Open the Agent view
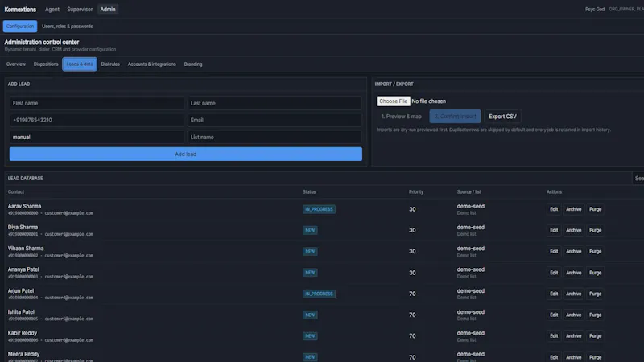This screenshot has height=362, width=644. [52, 9]
